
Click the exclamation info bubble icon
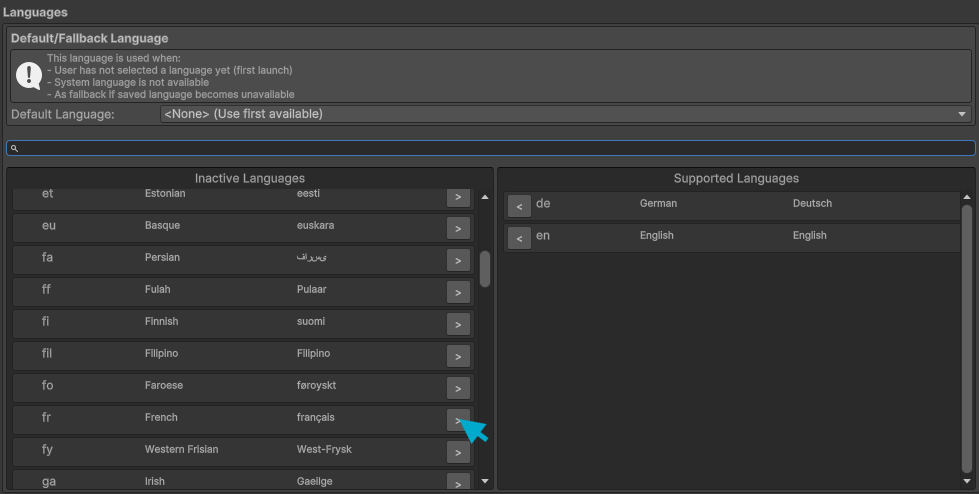tap(29, 76)
